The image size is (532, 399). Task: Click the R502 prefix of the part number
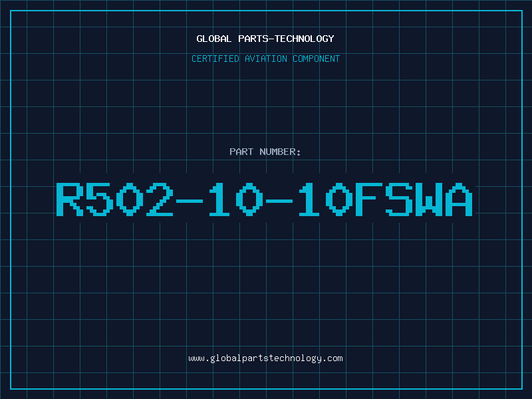coord(115,199)
